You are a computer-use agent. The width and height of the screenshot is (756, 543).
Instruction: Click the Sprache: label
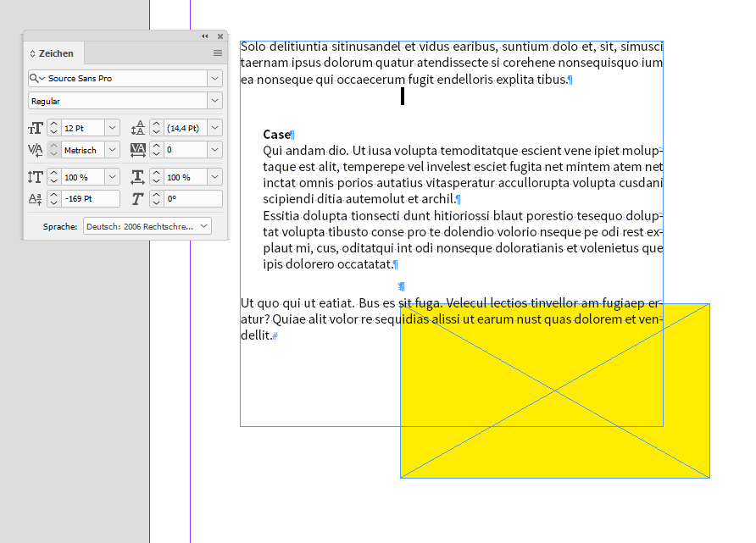pyautogui.click(x=60, y=226)
